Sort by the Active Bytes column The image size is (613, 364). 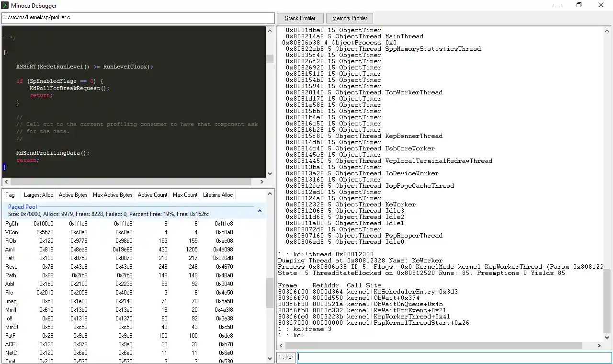pyautogui.click(x=73, y=194)
